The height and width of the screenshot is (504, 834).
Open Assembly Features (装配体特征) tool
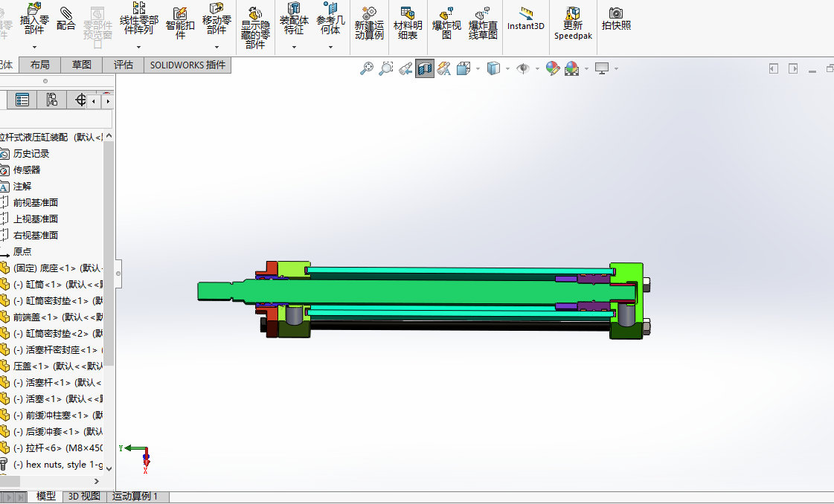tap(294, 19)
